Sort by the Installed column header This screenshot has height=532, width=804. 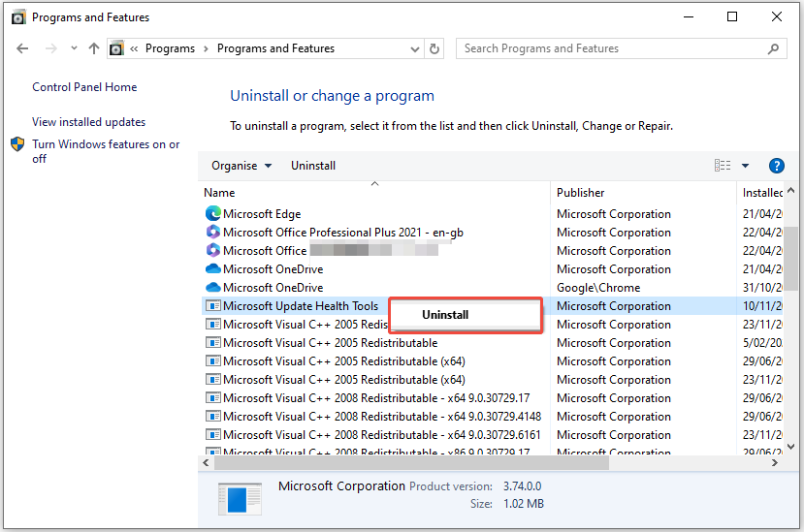click(760, 193)
